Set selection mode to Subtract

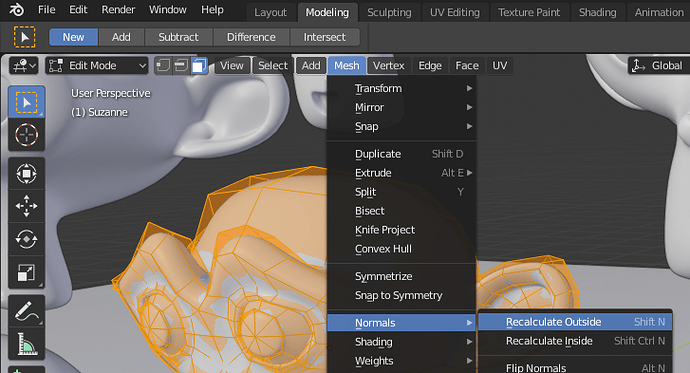pyautogui.click(x=179, y=37)
